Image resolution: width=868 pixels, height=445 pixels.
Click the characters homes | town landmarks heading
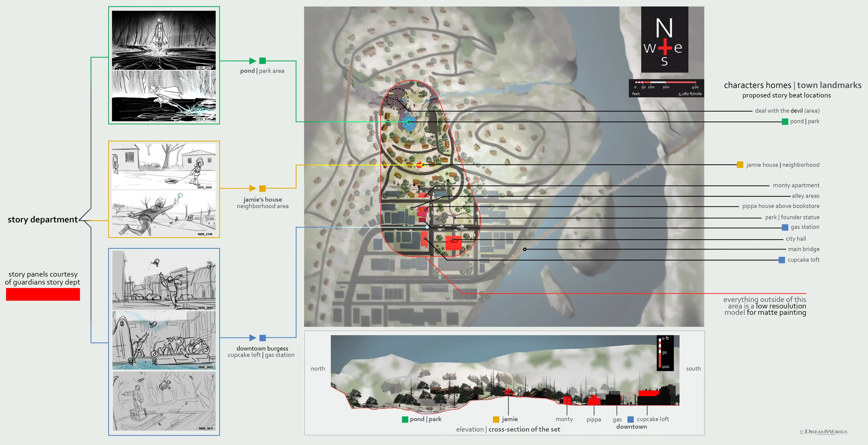point(793,85)
